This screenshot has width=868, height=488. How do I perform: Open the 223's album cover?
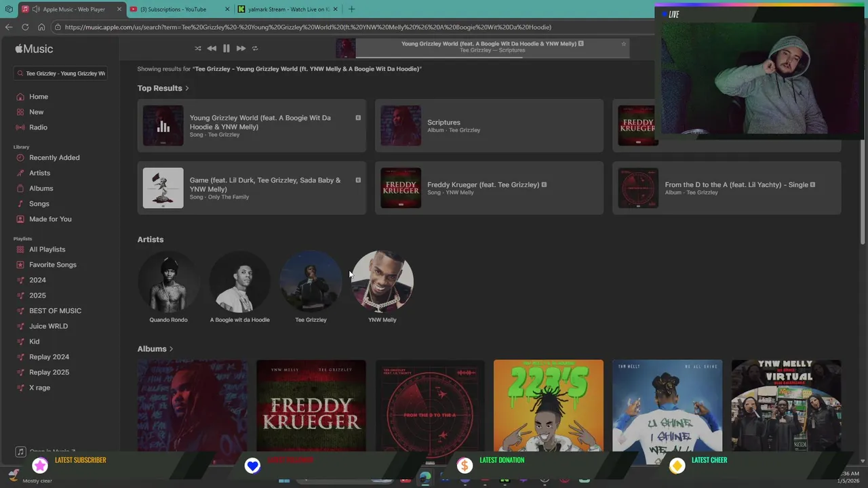[x=549, y=405]
